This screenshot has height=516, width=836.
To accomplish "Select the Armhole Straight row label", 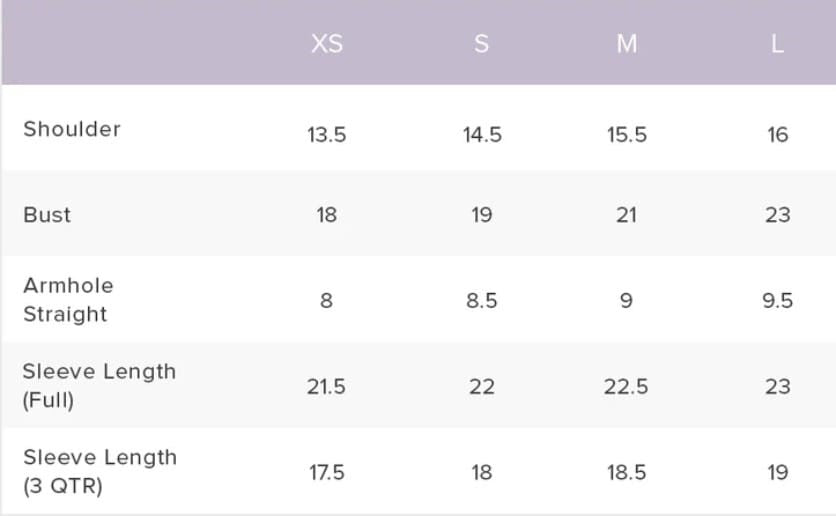I will [68, 300].
